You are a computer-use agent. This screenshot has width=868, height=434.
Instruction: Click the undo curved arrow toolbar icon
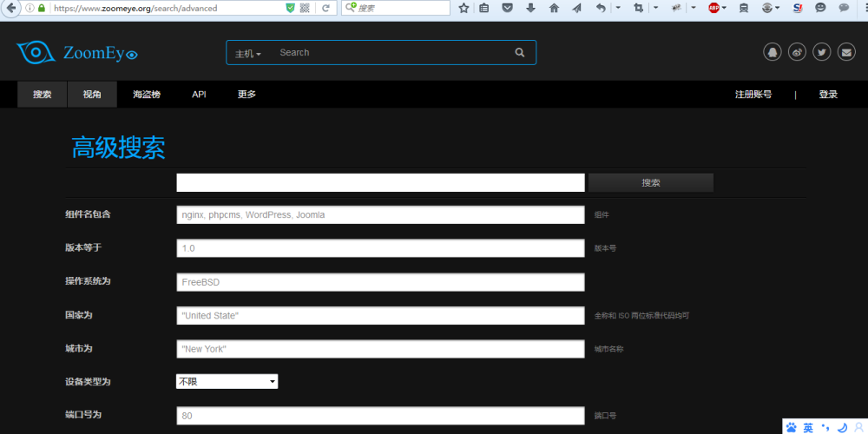[x=602, y=8]
